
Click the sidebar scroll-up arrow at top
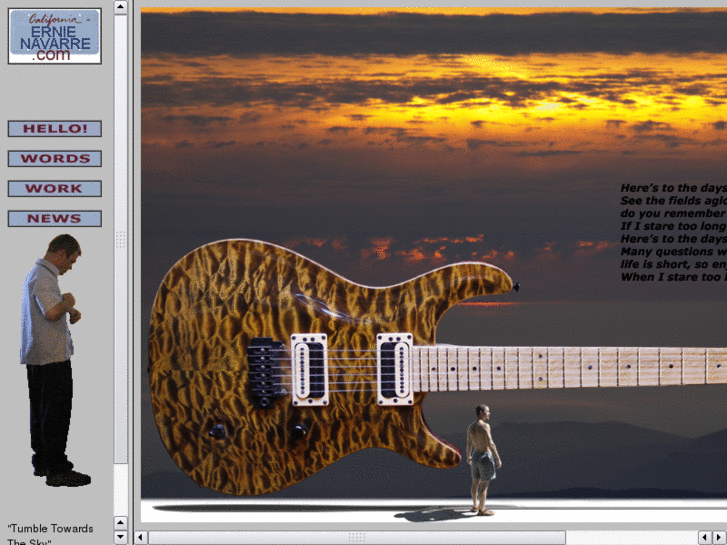(121, 7)
